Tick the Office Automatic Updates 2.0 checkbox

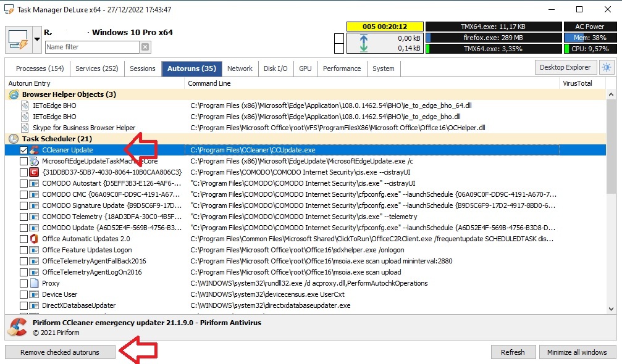point(23,239)
